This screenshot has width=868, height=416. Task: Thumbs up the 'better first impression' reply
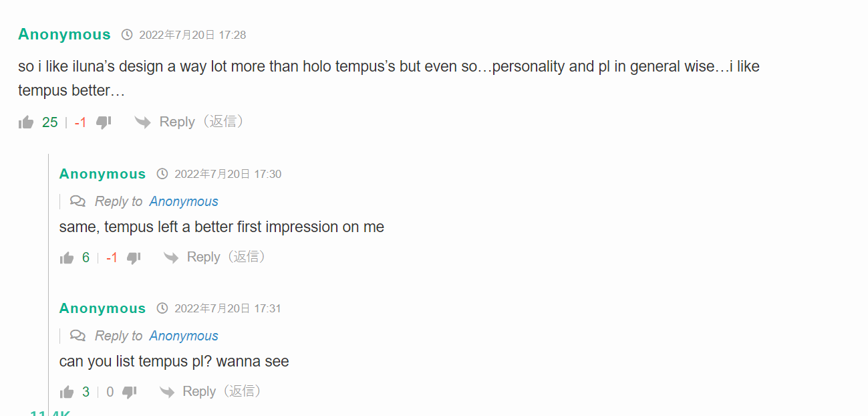point(67,257)
